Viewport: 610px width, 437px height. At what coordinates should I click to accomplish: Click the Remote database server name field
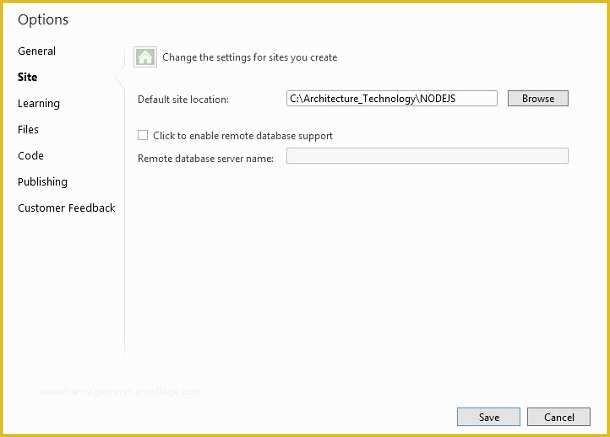point(427,156)
